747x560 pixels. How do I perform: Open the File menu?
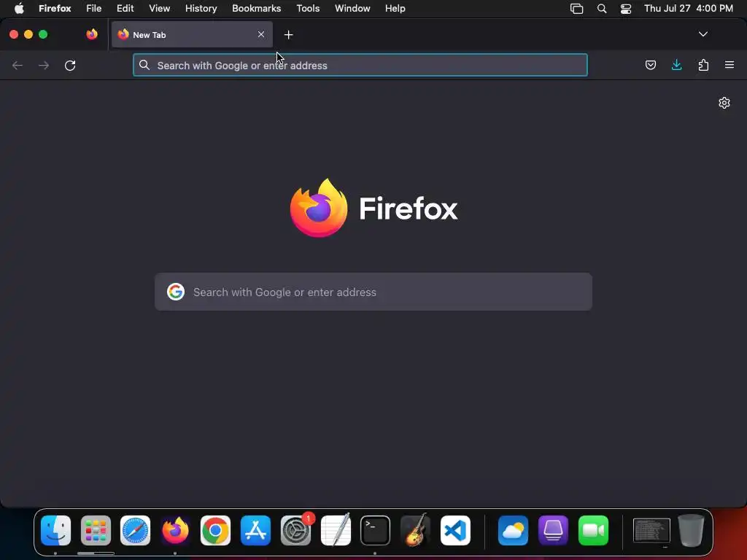tap(94, 8)
